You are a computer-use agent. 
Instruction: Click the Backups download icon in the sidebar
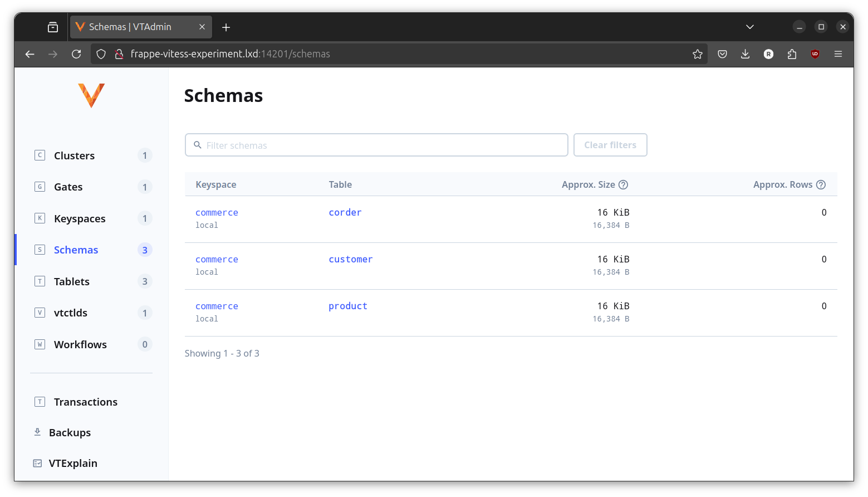pos(37,432)
